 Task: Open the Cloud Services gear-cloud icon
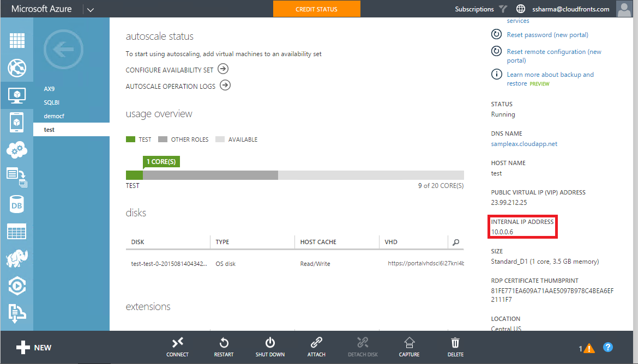coord(17,150)
